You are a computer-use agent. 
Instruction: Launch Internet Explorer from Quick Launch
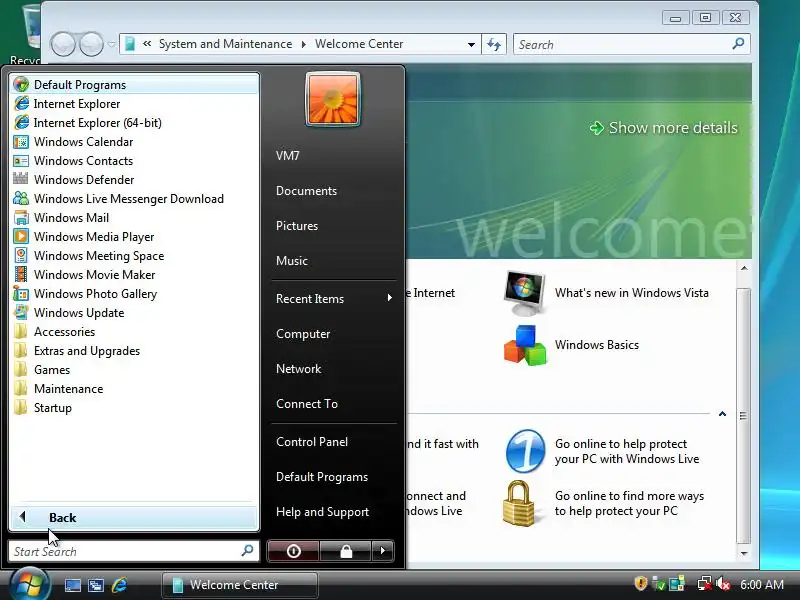click(119, 585)
